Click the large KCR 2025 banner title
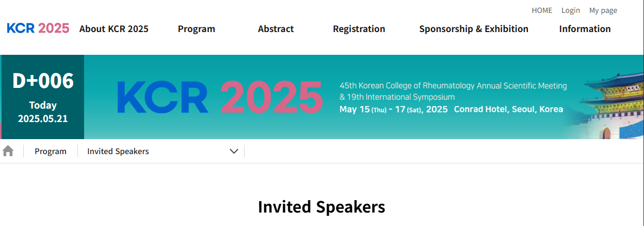Image resolution: width=644 pixels, height=226 pixels. point(220,97)
